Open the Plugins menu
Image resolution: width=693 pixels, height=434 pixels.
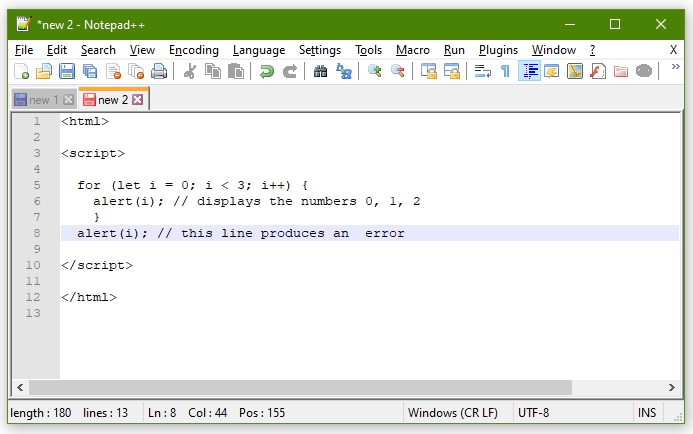pyautogui.click(x=498, y=50)
